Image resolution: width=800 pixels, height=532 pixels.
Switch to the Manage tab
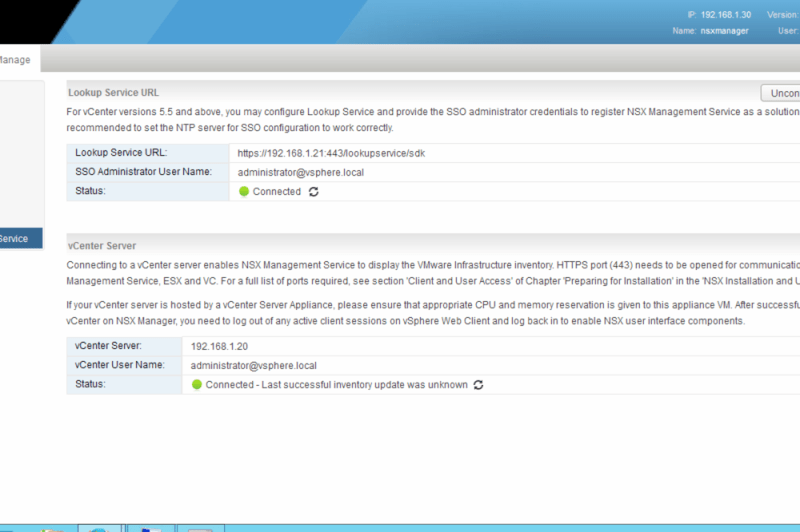(14, 60)
